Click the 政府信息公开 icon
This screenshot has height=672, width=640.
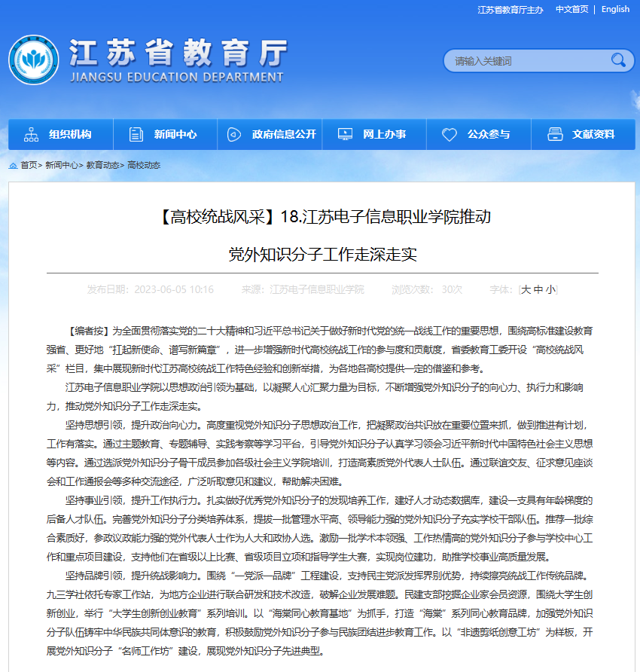[234, 135]
